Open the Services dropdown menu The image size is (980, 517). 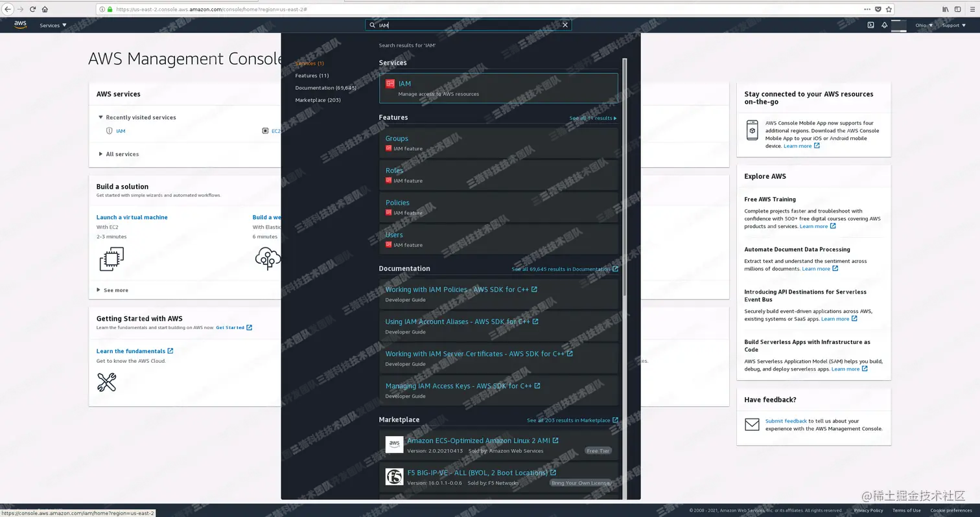click(53, 25)
